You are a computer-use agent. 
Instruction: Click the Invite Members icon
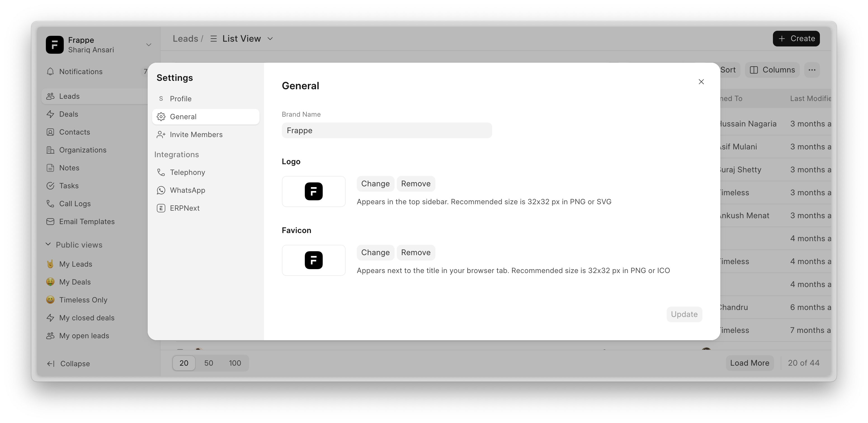pos(161,135)
